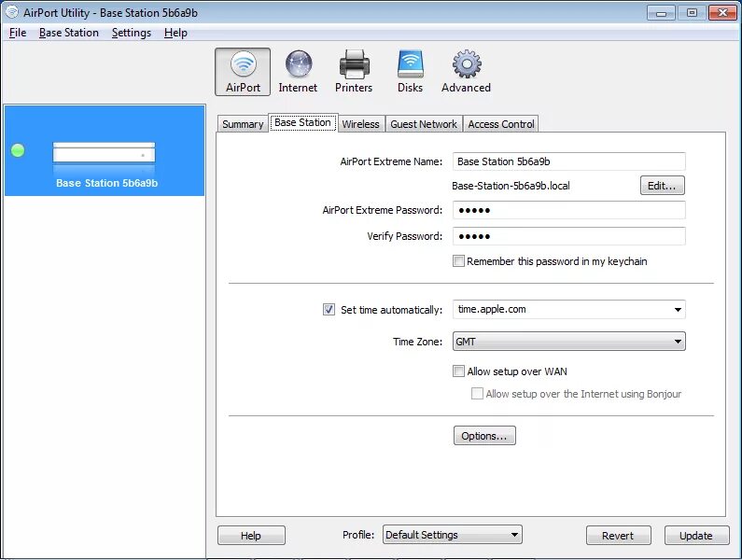The height and width of the screenshot is (560, 742).
Task: Open the Printers toolbar icon
Action: (354, 72)
